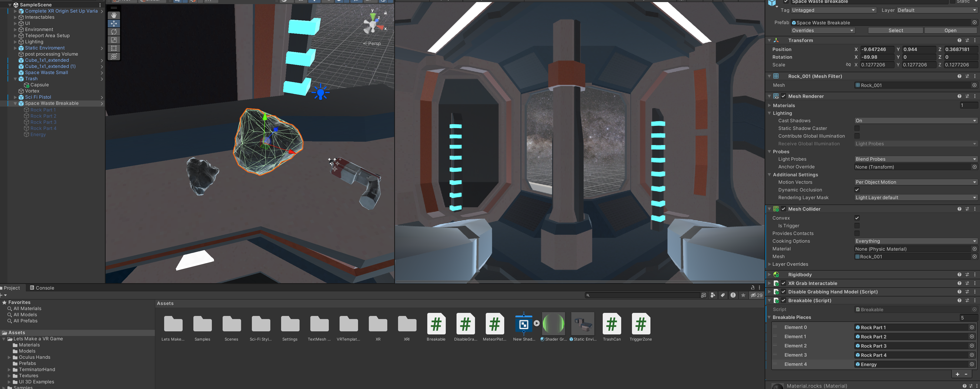Image resolution: width=980 pixels, height=389 pixels.
Task: Click the Open prefab button
Action: pyautogui.click(x=950, y=30)
